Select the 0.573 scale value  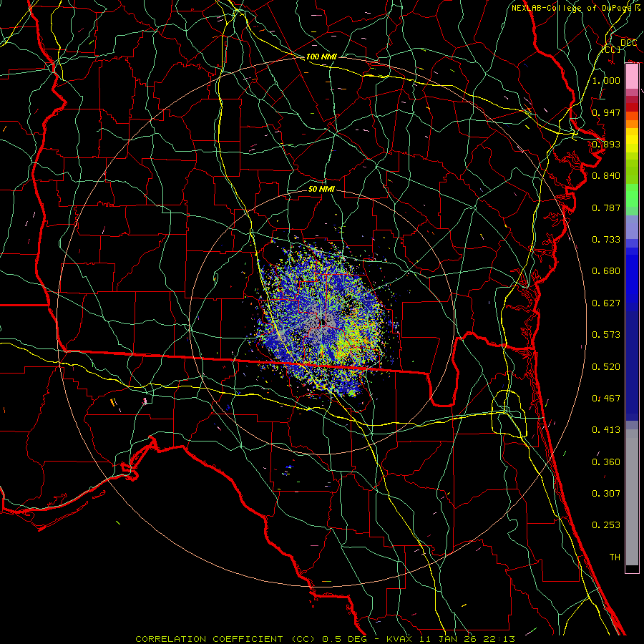(606, 335)
